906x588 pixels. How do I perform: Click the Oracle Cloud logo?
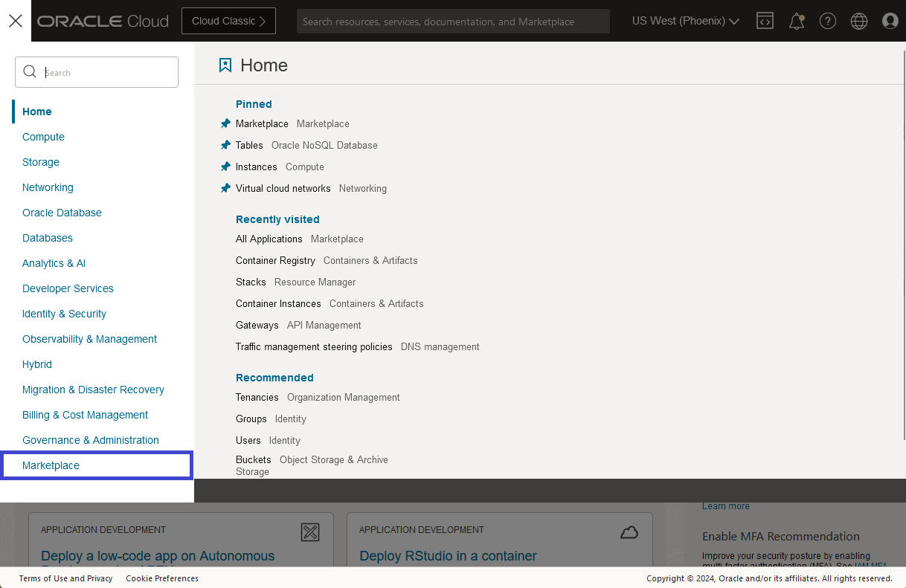point(102,21)
